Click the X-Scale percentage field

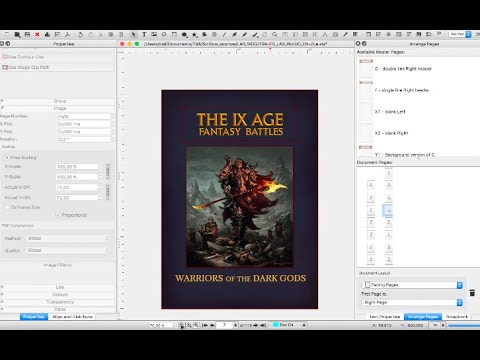77,166
